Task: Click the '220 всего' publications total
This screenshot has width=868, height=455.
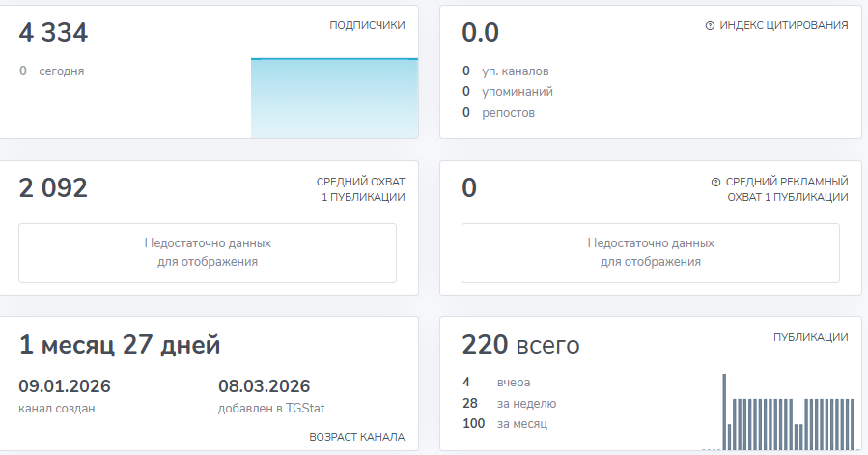Action: [x=520, y=345]
